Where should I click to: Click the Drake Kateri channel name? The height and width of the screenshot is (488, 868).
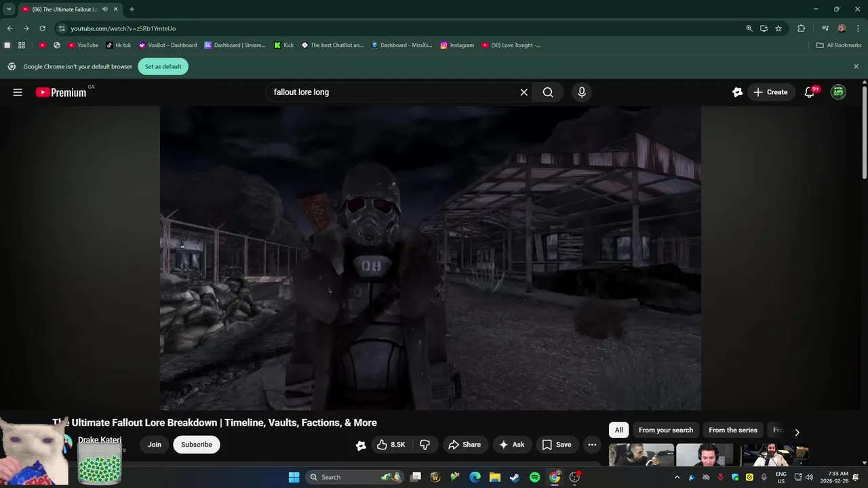pyautogui.click(x=100, y=440)
